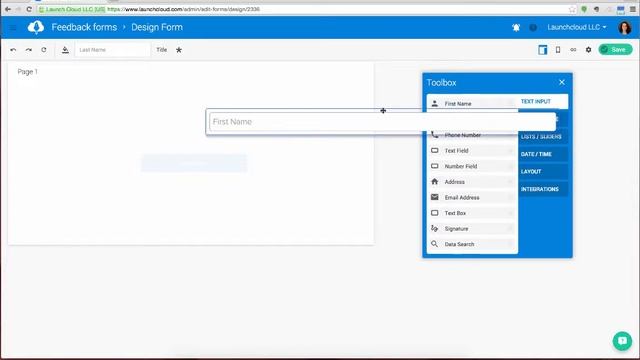This screenshot has width=640, height=360.
Task: Click the green map pin extension
Action: click(x=584, y=9)
